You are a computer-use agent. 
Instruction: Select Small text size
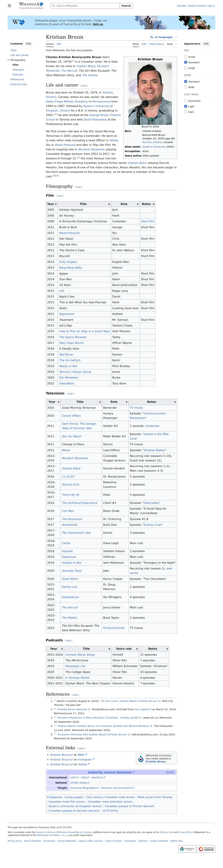pos(185,57)
